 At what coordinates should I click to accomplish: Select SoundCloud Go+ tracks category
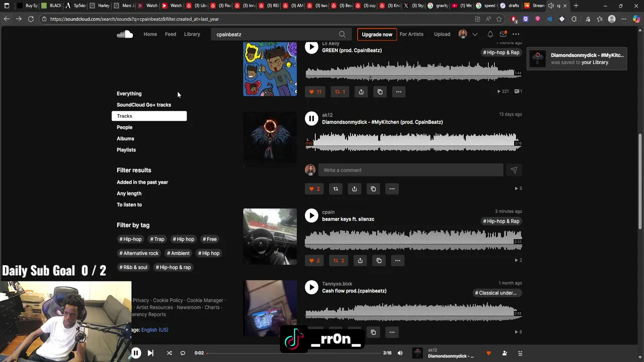coord(144,105)
